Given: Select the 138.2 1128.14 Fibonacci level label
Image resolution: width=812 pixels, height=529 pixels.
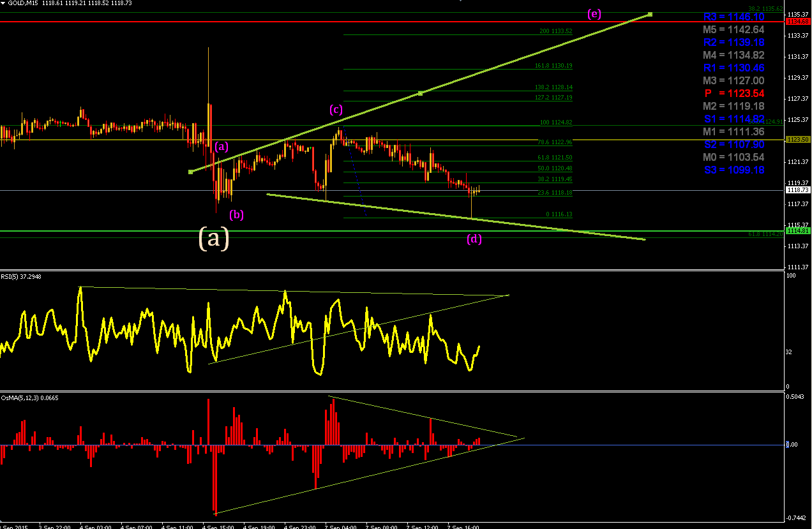Looking at the screenshot, I should 553,87.
